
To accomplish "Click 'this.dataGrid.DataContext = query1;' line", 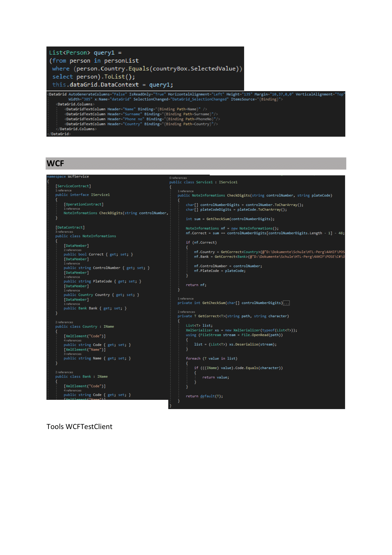I will pos(113,85).
